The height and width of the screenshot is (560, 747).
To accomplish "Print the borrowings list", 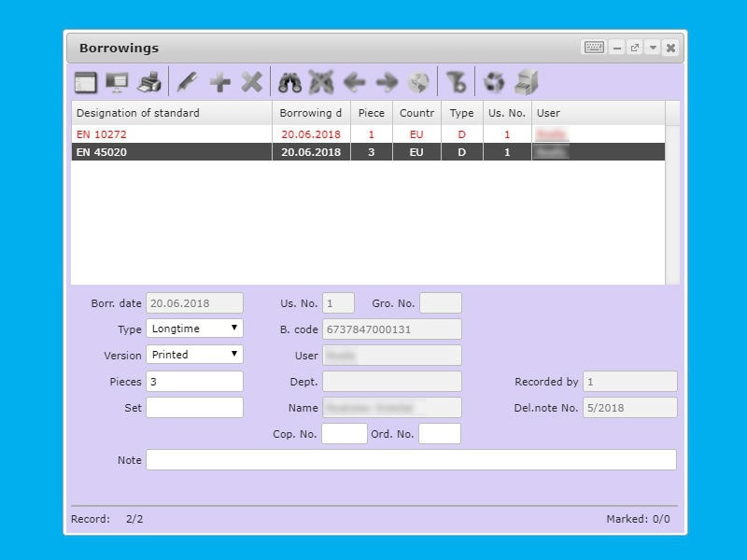I will point(149,82).
